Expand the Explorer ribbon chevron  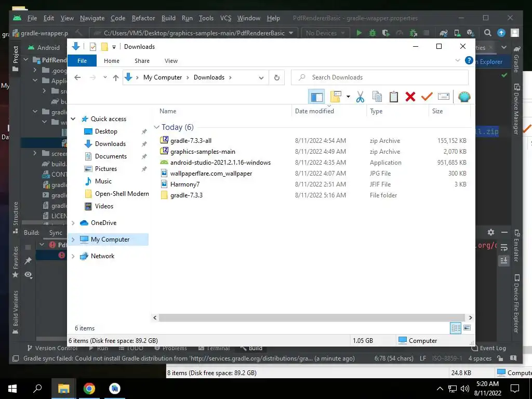[x=457, y=60]
